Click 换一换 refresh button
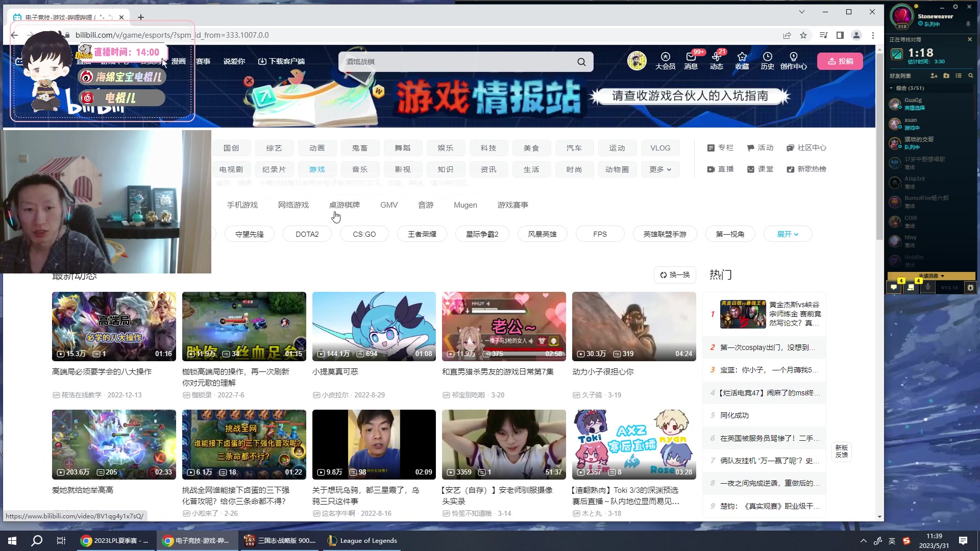This screenshot has height=551, width=980. pos(675,275)
